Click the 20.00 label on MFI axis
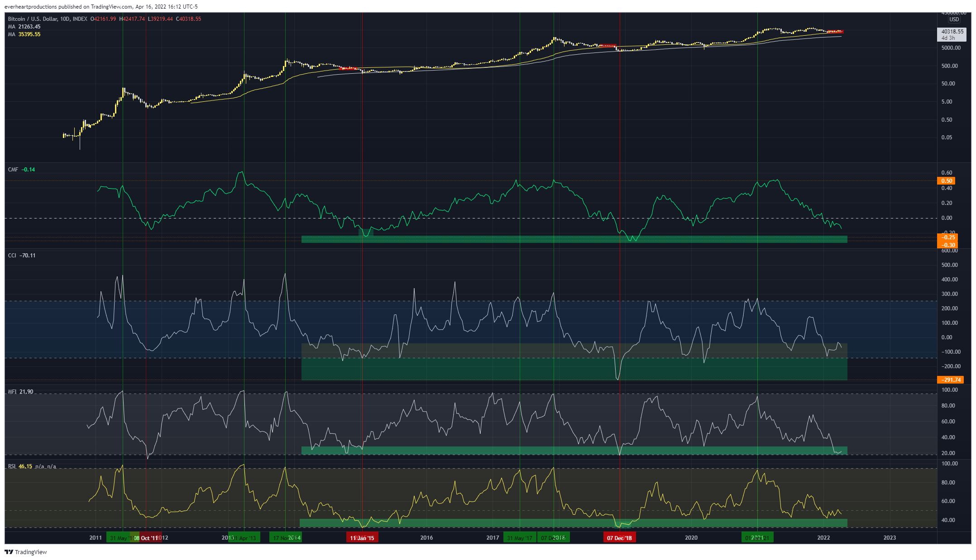Image resolution: width=976 pixels, height=560 pixels. click(x=948, y=453)
